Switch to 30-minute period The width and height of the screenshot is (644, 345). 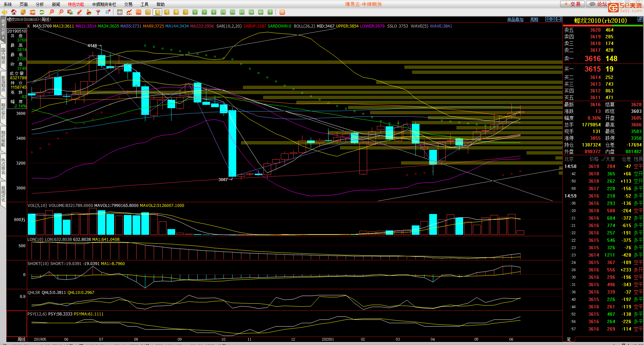click(233, 12)
